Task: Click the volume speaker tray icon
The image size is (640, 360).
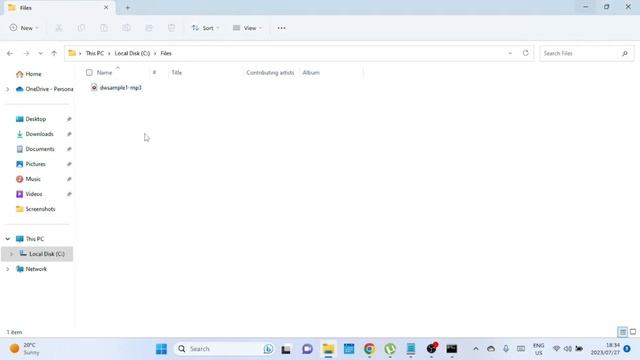Action: point(567,349)
